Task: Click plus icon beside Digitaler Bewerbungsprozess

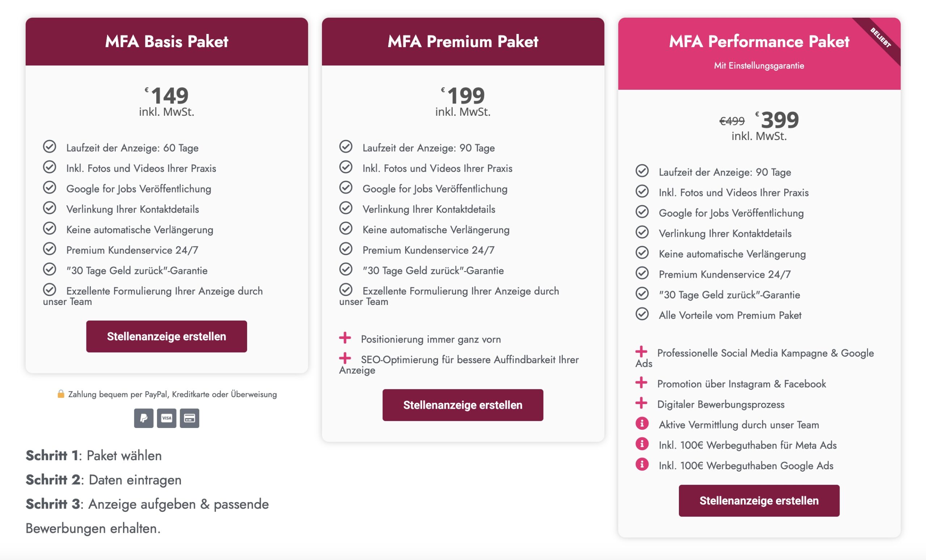Action: coord(641,403)
